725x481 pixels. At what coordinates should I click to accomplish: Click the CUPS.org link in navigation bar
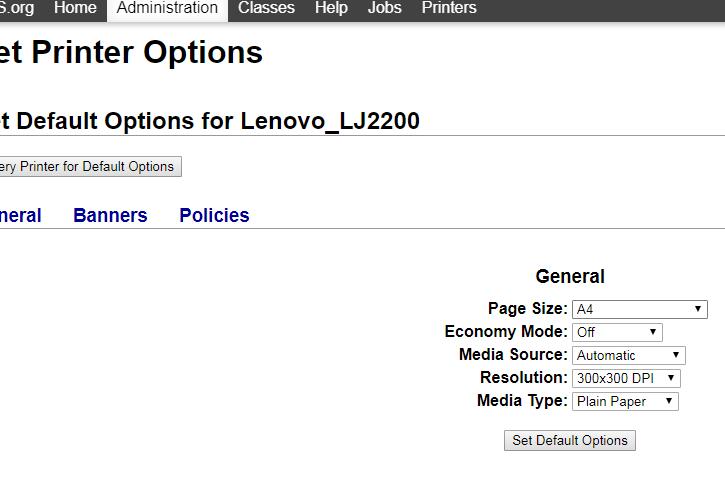pyautogui.click(x=17, y=8)
